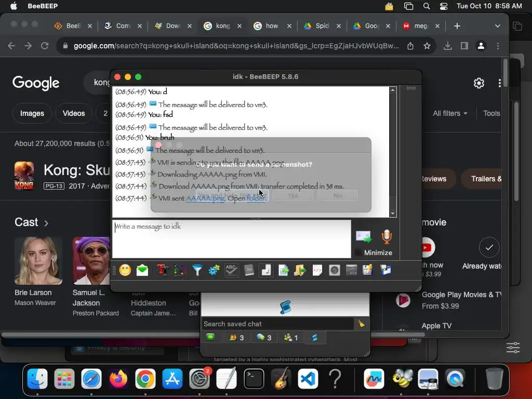
Task: Toggle Chrome side panel icon
Action: [464, 46]
